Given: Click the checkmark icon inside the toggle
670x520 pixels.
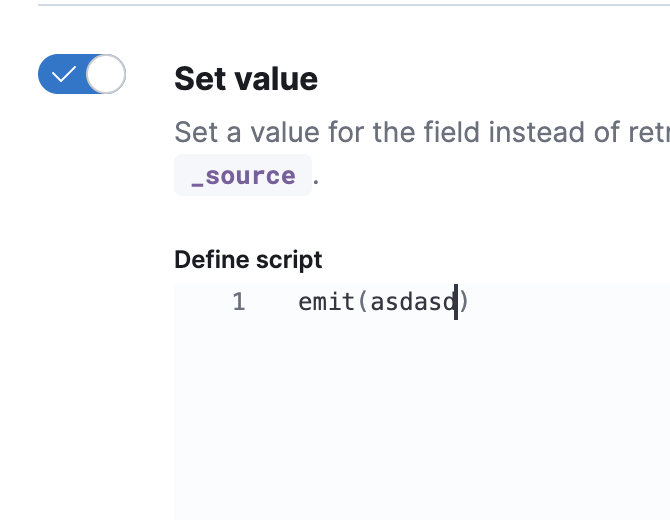Looking at the screenshot, I should click(x=64, y=75).
